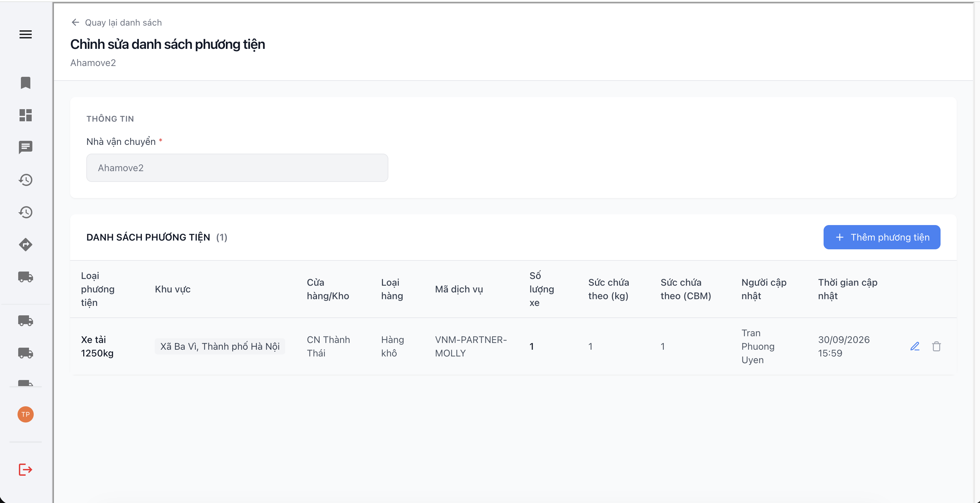The image size is (980, 503).
Task: Open the dashboard grid icon
Action: click(26, 115)
